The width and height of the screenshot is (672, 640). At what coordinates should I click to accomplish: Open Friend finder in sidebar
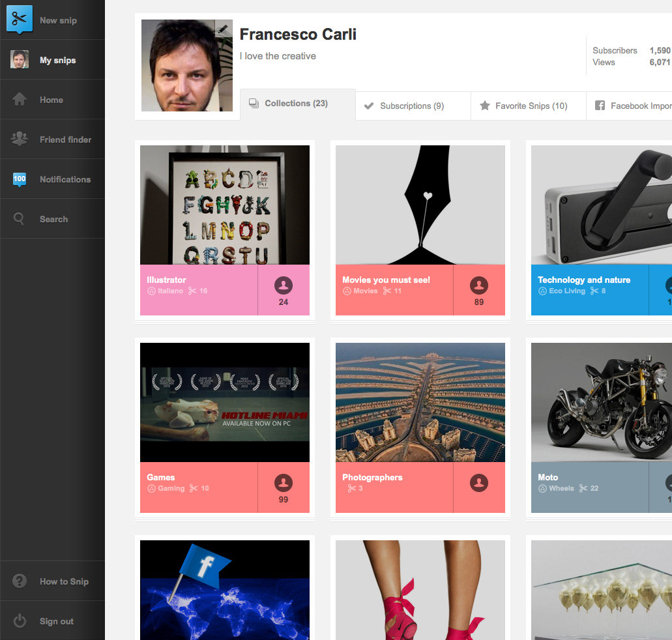[52, 139]
